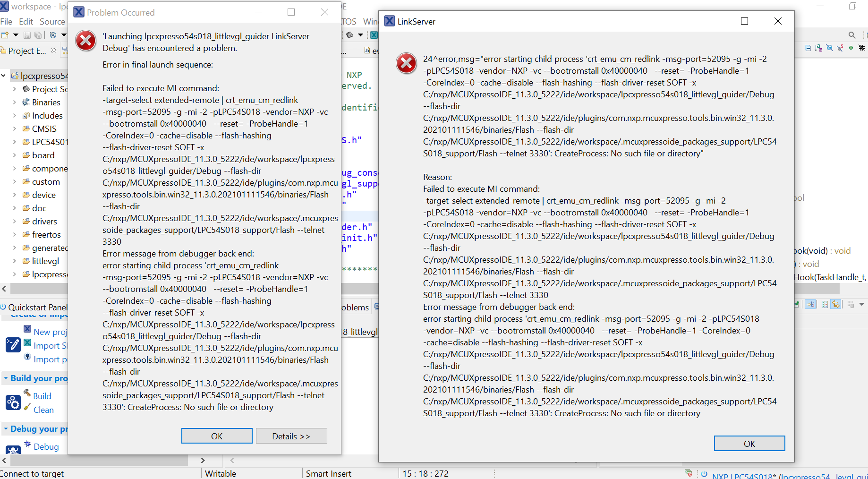
Task: Toggle alphabetical sort in Project Explorer toolbar
Action: [x=818, y=48]
